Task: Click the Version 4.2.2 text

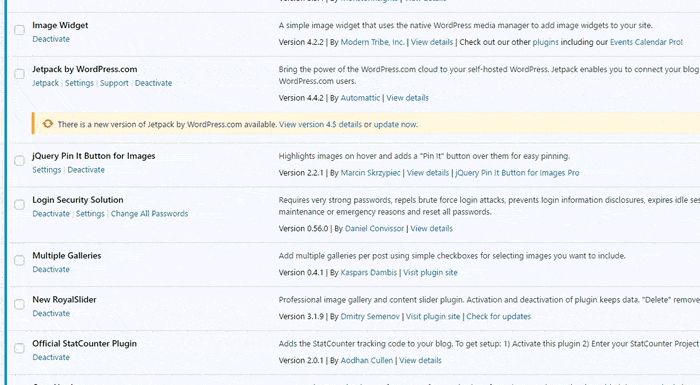Action: pos(301,42)
